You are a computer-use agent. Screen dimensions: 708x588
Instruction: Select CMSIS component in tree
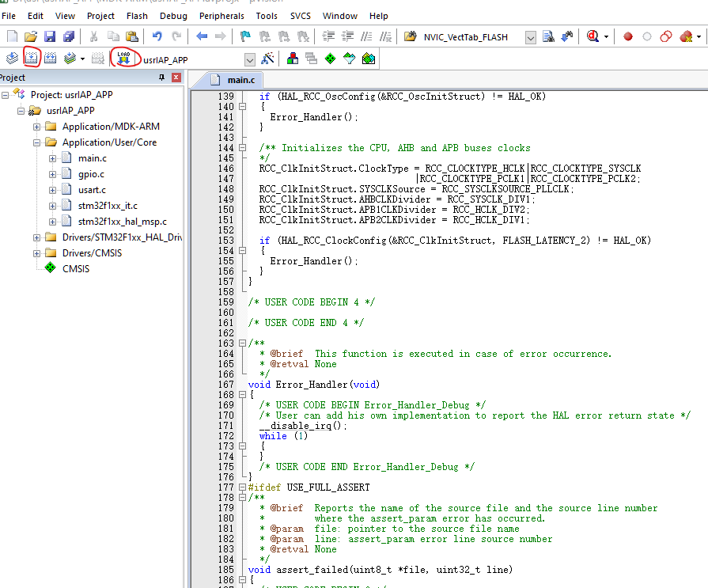[76, 269]
